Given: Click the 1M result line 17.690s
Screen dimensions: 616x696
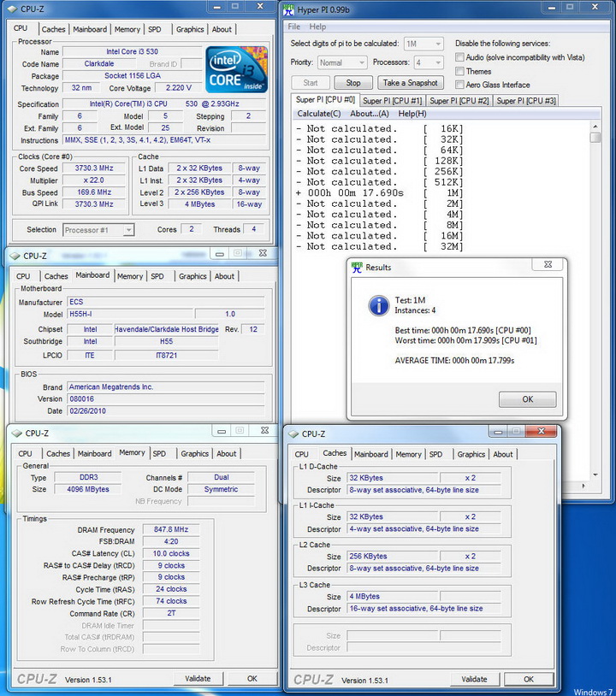Looking at the screenshot, I should [x=379, y=193].
